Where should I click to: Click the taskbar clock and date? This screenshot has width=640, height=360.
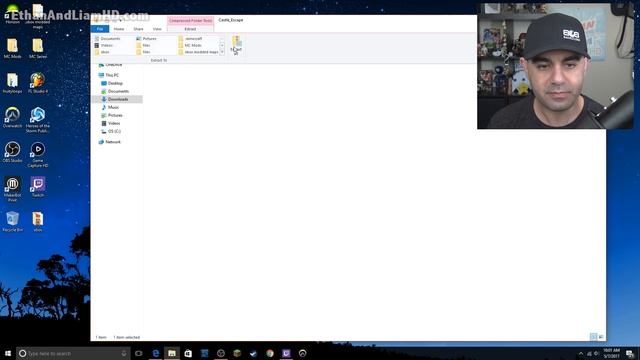pyautogui.click(x=611, y=353)
